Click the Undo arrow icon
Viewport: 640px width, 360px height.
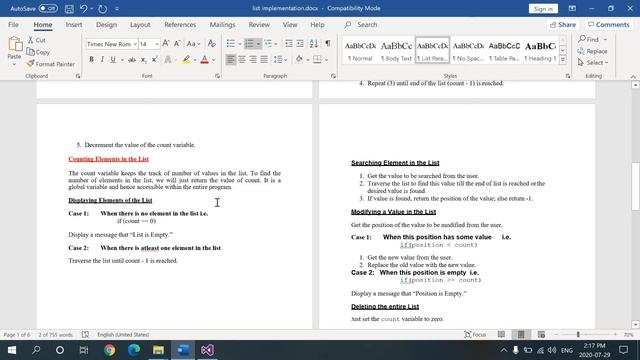(x=84, y=8)
